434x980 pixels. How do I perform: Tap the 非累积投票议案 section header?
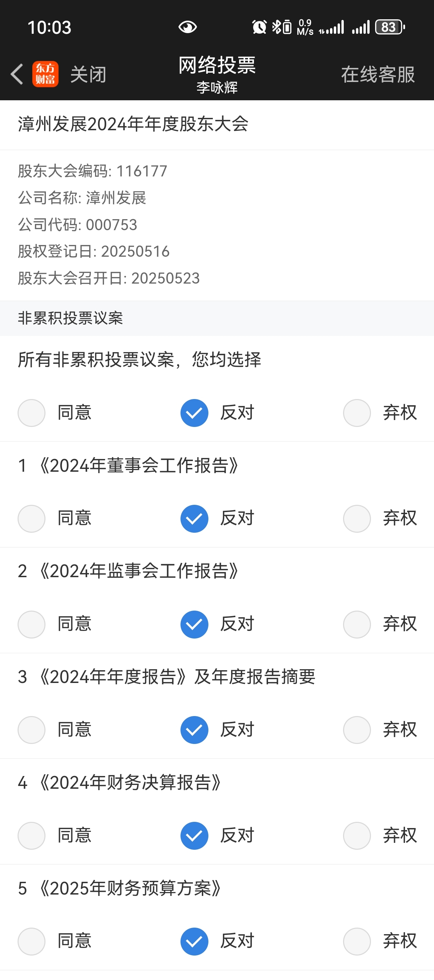point(70,318)
